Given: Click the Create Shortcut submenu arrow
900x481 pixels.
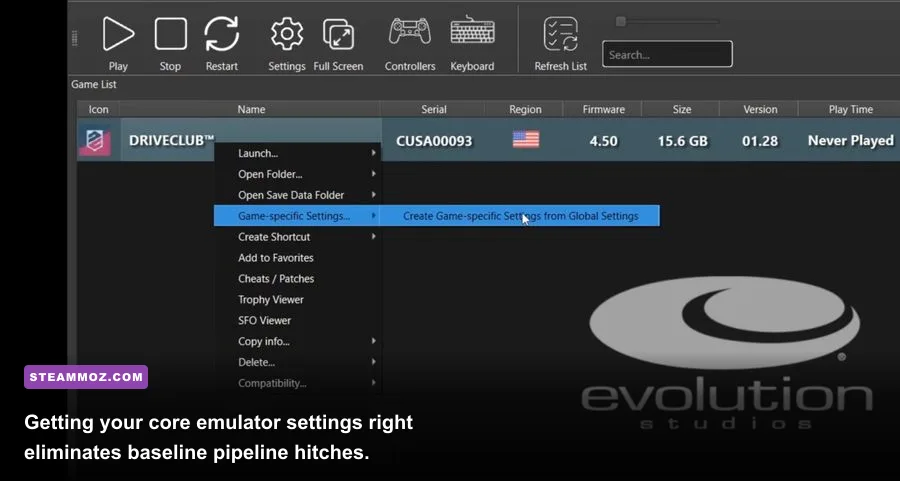Looking at the screenshot, I should click(374, 236).
